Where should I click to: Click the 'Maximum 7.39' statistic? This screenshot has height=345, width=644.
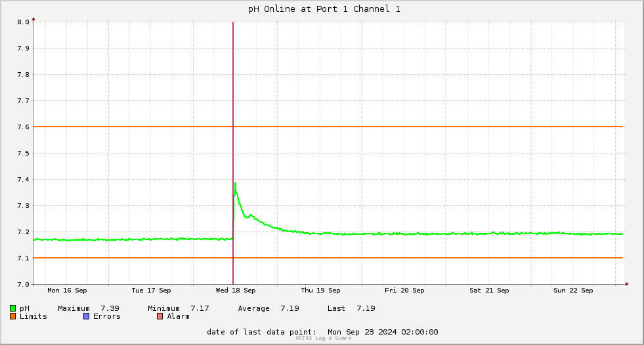89,308
